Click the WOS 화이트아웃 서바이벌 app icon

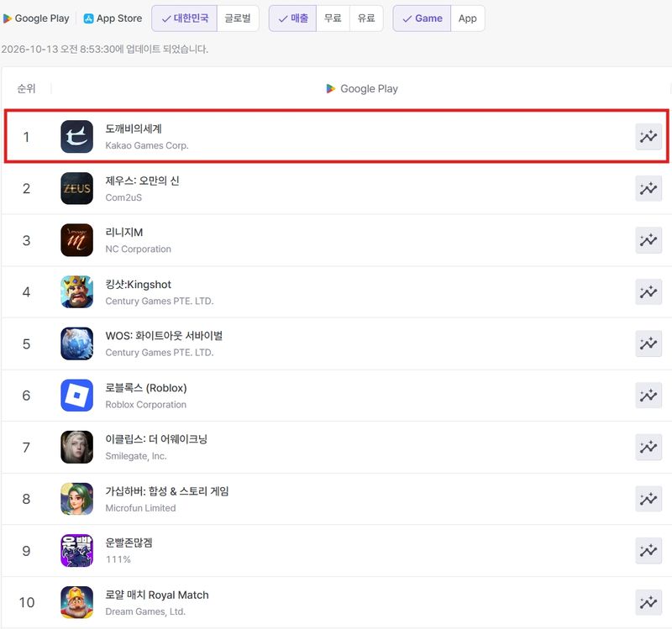pyautogui.click(x=76, y=343)
